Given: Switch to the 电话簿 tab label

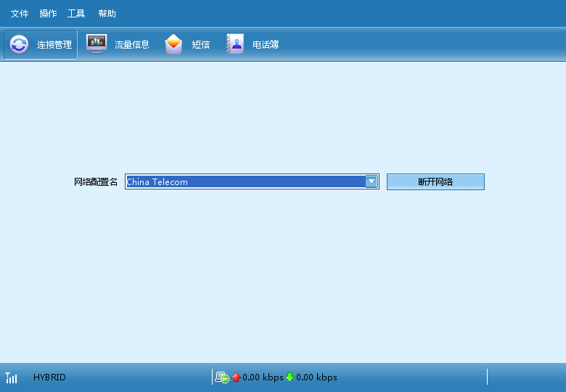Looking at the screenshot, I should (x=266, y=45).
